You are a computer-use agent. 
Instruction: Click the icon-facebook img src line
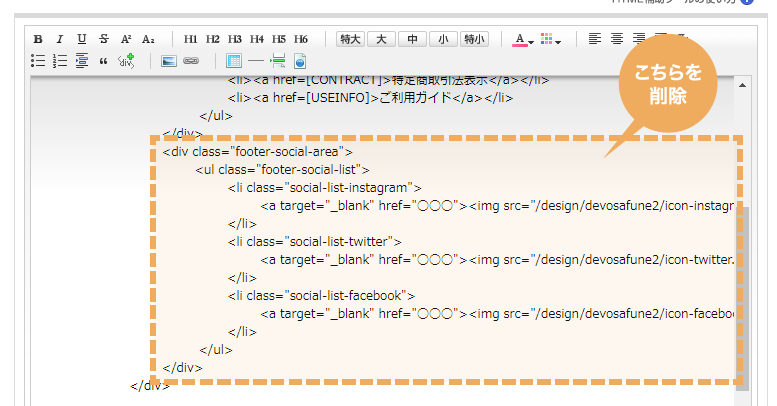tap(497, 314)
